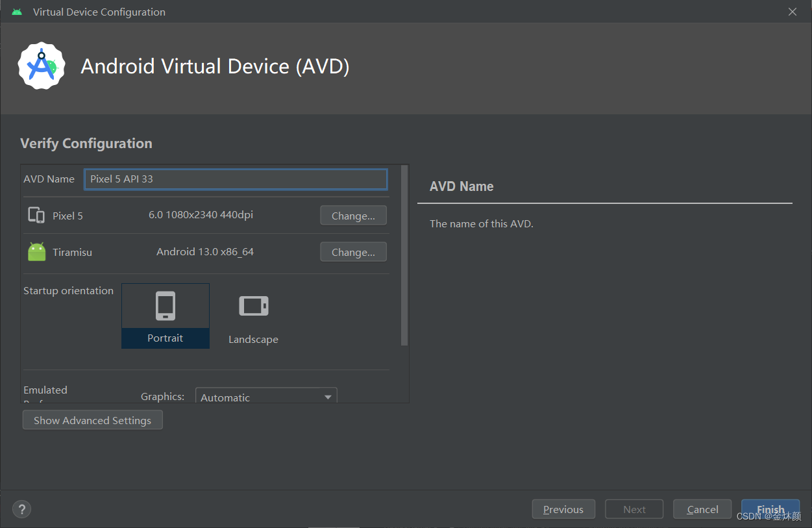Screen dimensions: 812x528
Task: Click the 'Android 13.0 x86_64' text
Action: 205,251
